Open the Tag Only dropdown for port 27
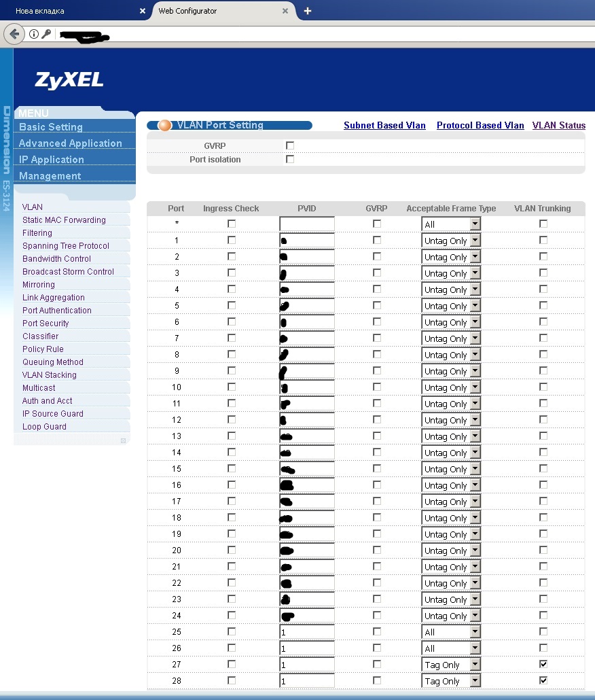The width and height of the screenshot is (595, 700). tap(450, 664)
